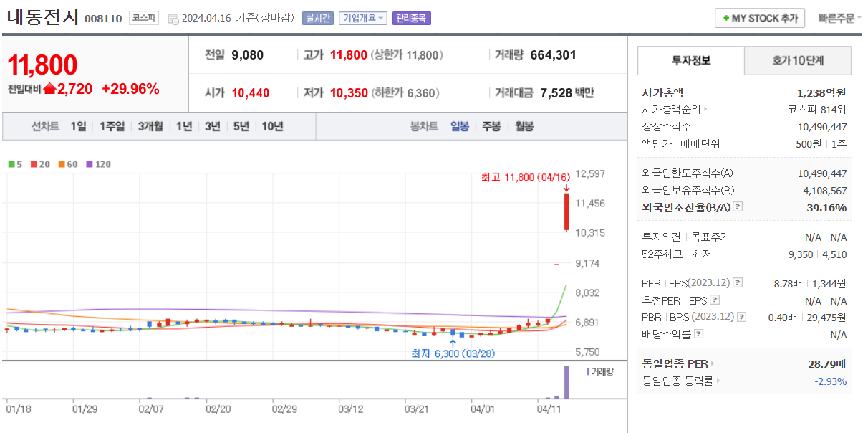Click the 02/07 date axis label

click(x=151, y=409)
